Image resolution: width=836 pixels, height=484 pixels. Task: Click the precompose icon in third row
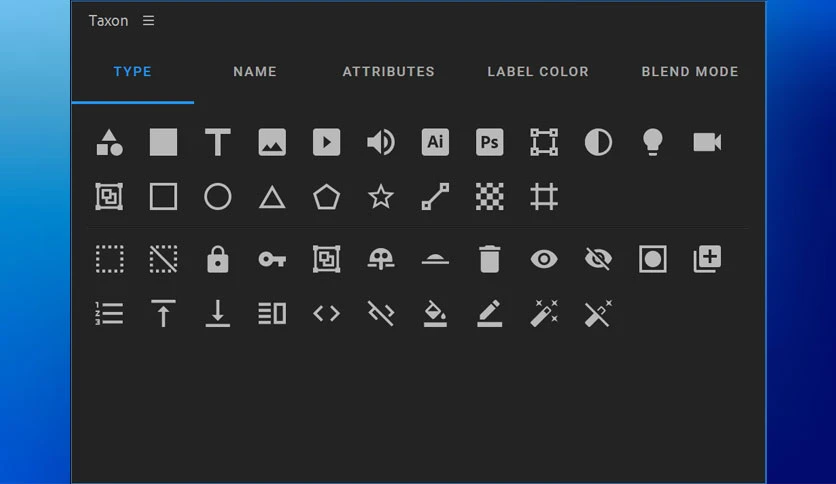pyautogui.click(x=326, y=259)
